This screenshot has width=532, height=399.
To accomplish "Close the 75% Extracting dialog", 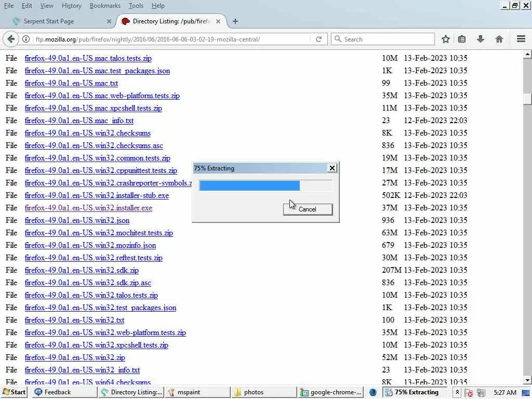I will click(x=332, y=168).
